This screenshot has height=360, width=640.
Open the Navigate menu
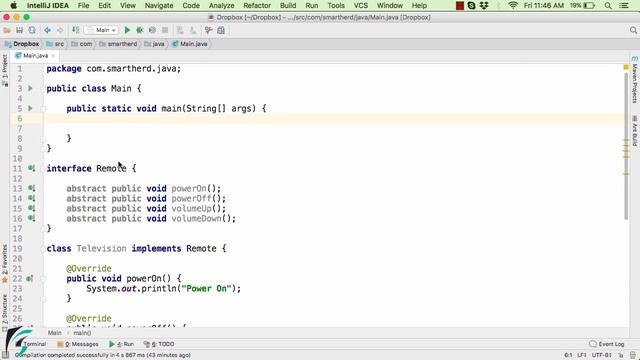click(159, 5)
